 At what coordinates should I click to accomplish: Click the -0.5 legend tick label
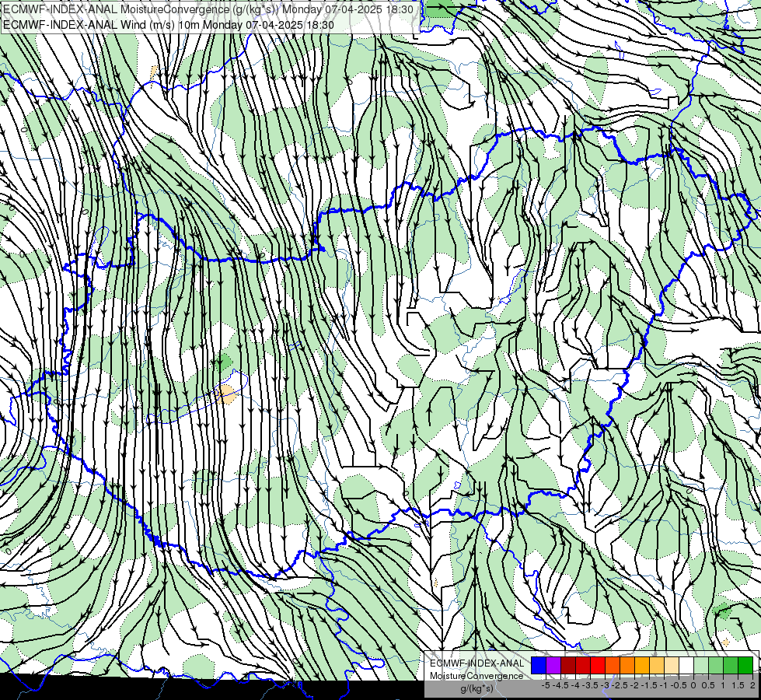click(x=679, y=685)
